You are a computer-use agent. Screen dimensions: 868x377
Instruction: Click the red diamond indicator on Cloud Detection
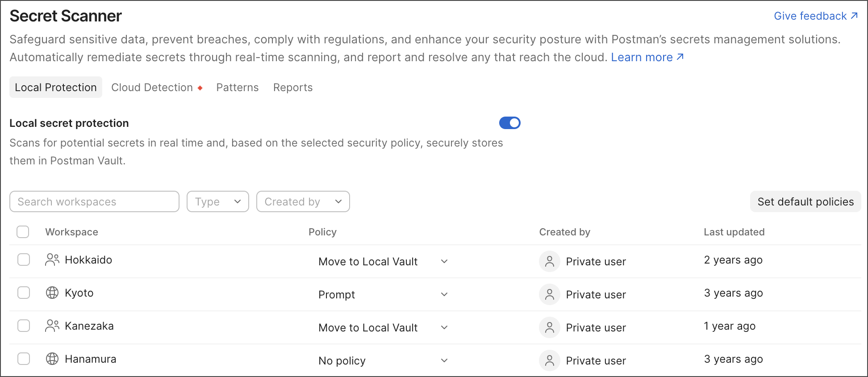(200, 88)
